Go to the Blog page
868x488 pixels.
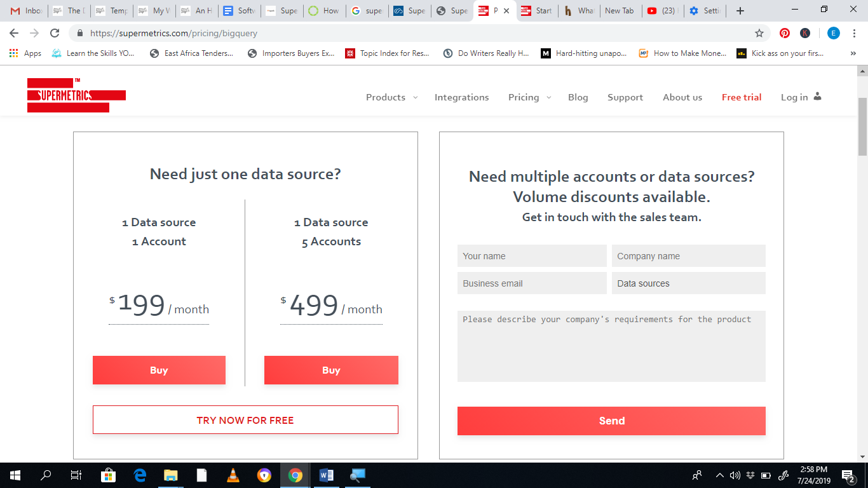click(578, 97)
